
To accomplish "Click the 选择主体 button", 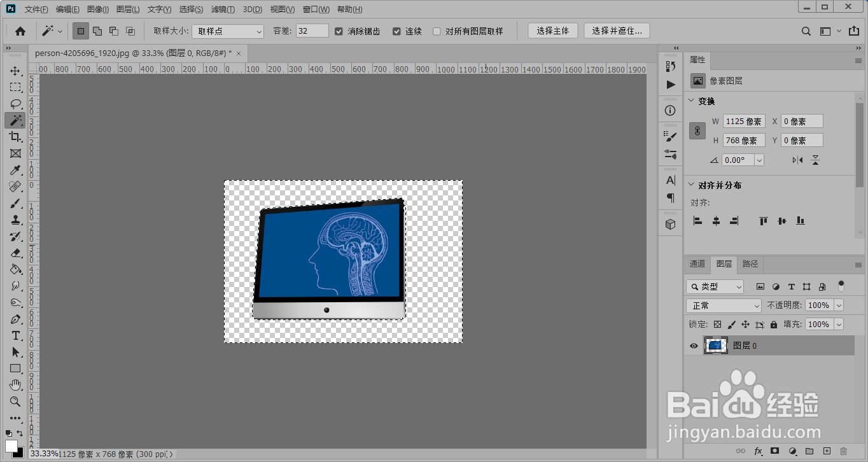I will (553, 31).
